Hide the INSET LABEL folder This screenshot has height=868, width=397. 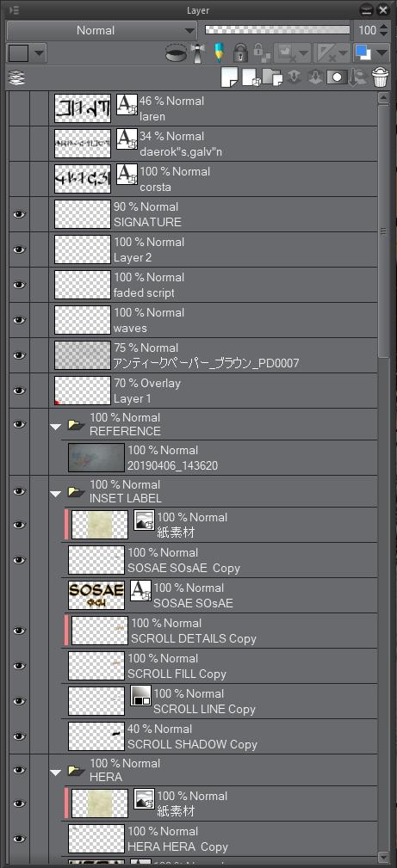coord(20,491)
